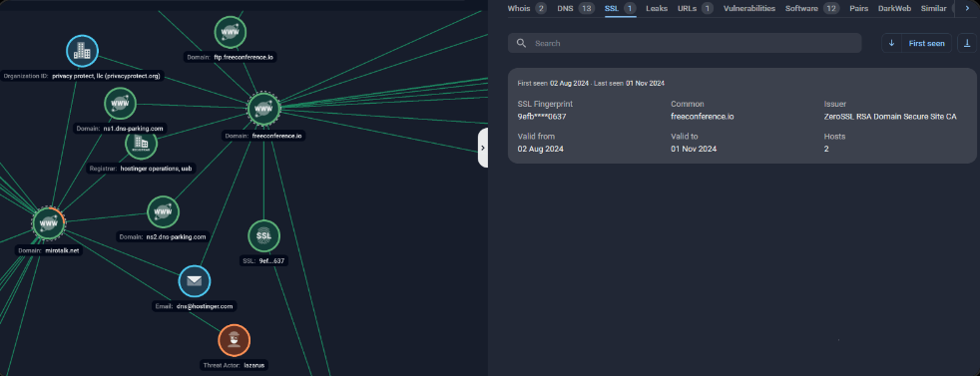This screenshot has height=376, width=980.
Task: Click the Valid to 01 Nov 2024 value
Action: point(694,149)
